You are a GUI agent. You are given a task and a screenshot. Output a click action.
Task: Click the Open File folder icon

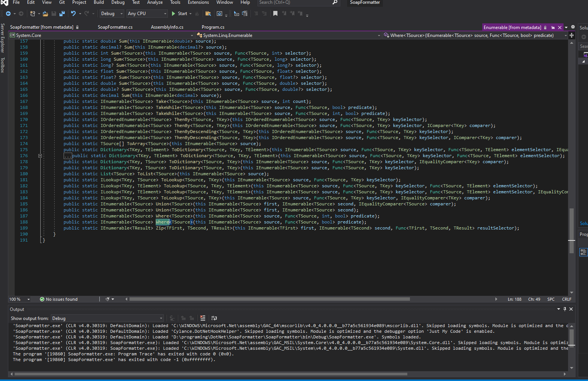[45, 14]
